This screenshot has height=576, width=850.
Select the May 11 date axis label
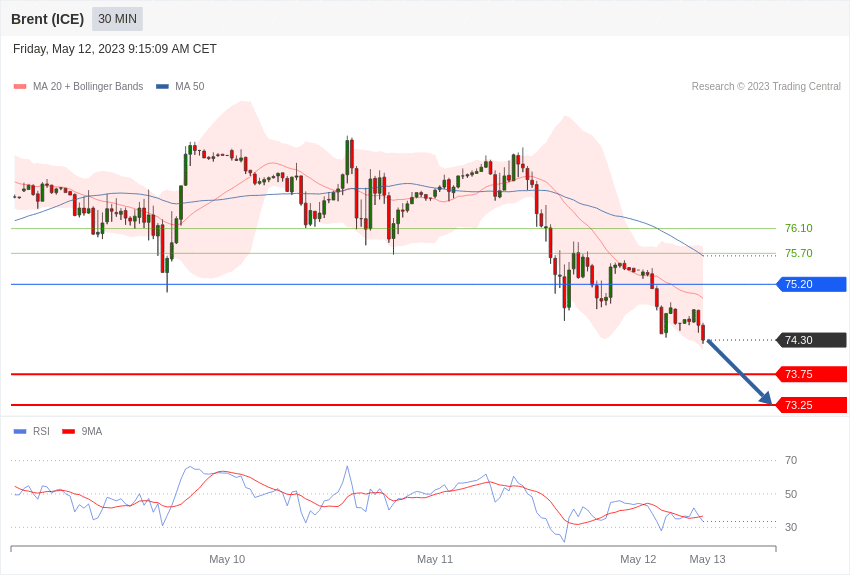point(435,559)
